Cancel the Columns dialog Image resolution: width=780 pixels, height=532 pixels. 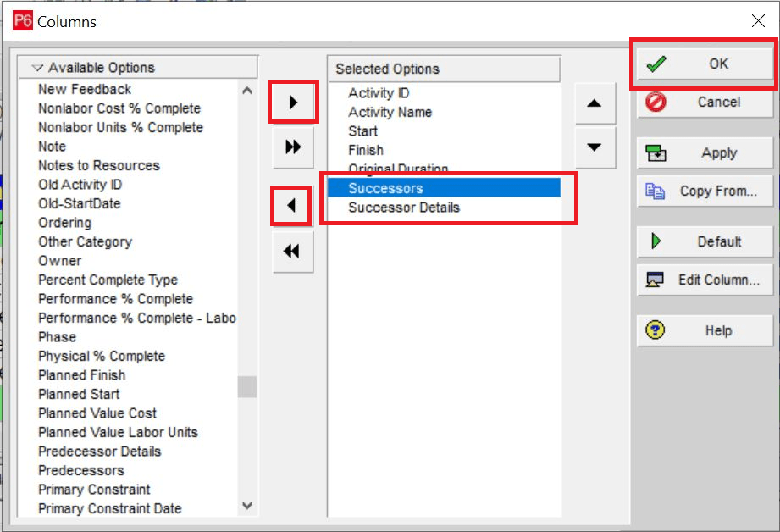click(x=705, y=102)
